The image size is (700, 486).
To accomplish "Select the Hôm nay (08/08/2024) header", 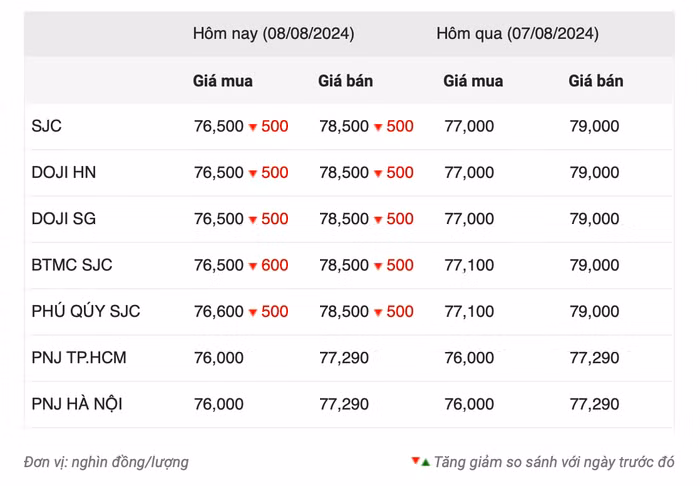I will [273, 34].
